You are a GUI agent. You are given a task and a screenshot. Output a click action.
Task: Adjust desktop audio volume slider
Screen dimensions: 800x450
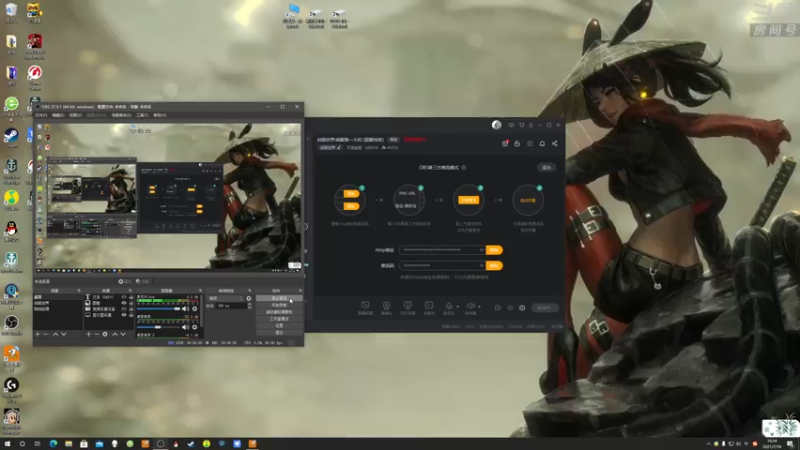tap(158, 328)
